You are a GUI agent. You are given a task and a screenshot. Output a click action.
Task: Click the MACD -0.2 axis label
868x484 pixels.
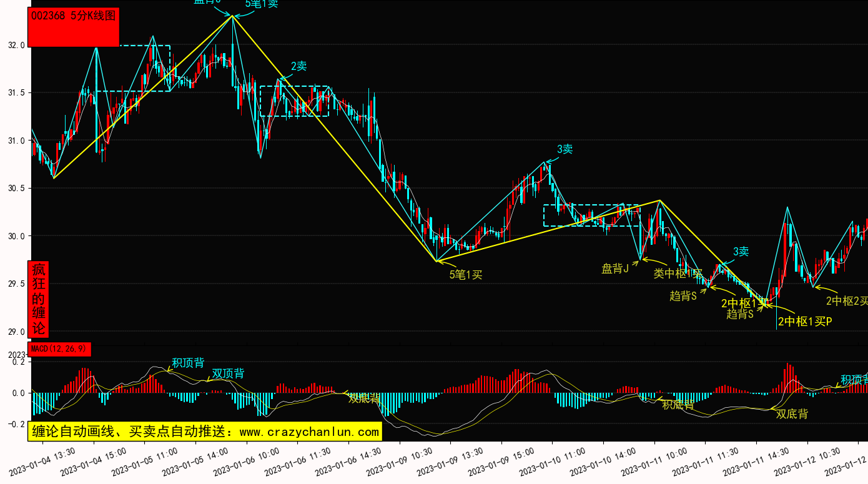16,425
